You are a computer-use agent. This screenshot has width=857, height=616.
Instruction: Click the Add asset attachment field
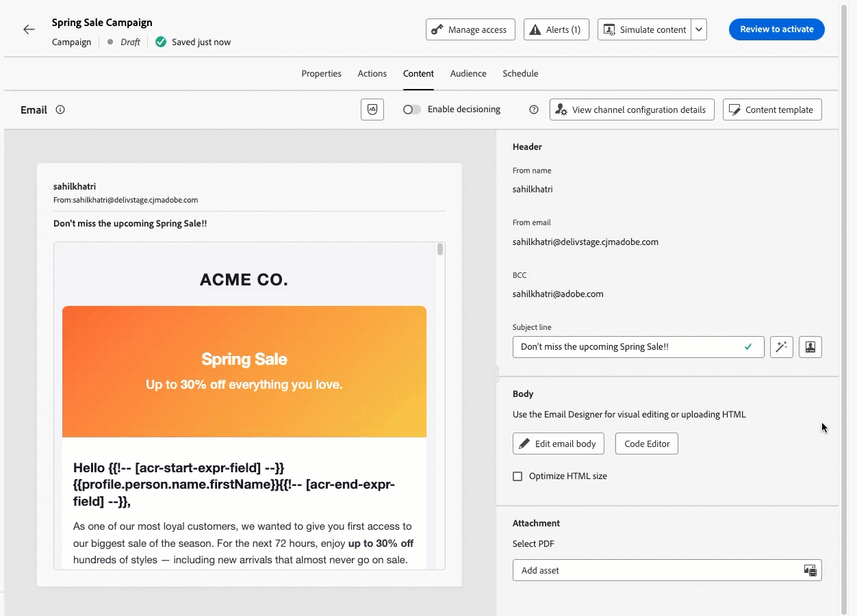(x=667, y=570)
